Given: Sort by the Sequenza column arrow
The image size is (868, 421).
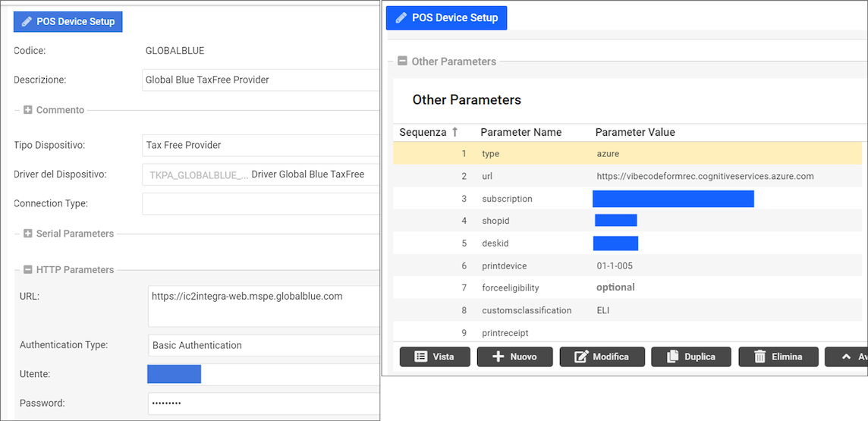Looking at the screenshot, I should [454, 132].
